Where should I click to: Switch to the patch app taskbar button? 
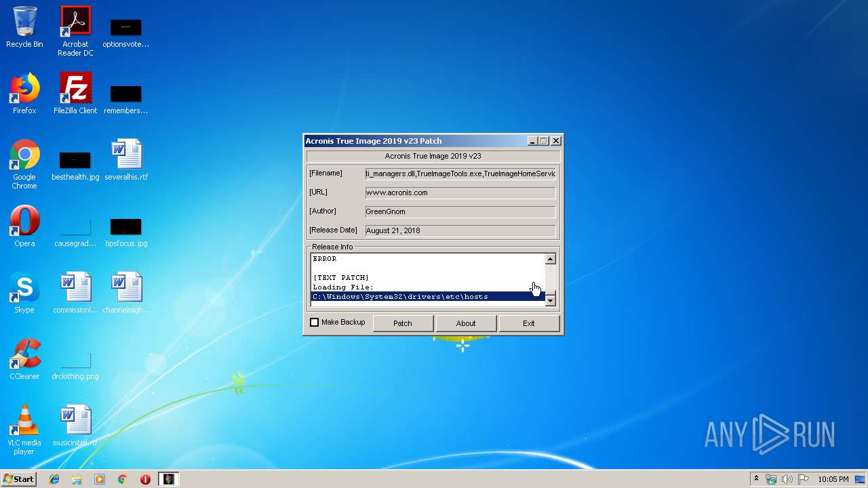coord(168,479)
